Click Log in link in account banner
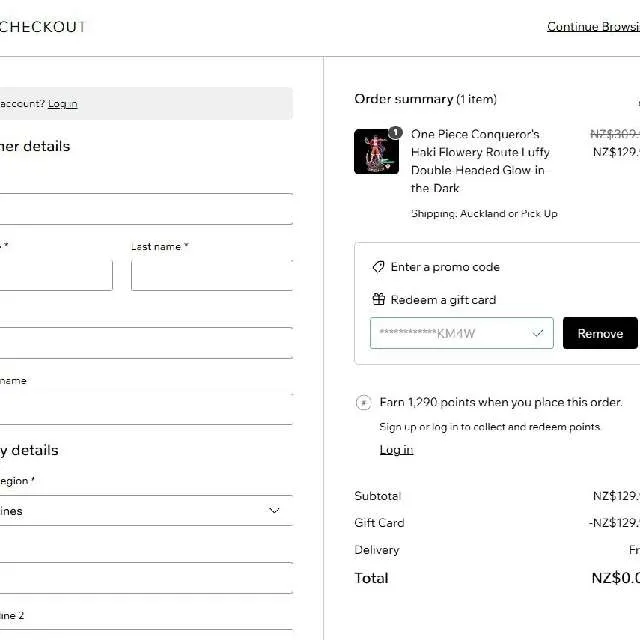 (x=62, y=104)
